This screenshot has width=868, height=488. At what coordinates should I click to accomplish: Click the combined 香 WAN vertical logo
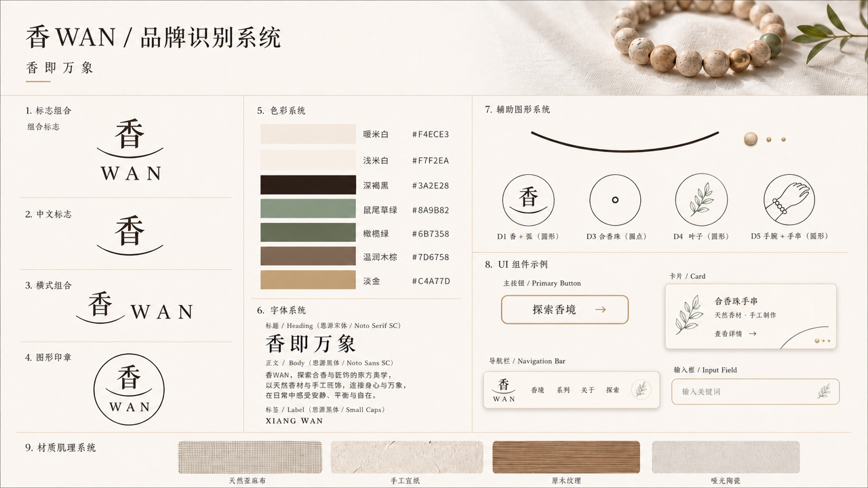click(130, 150)
